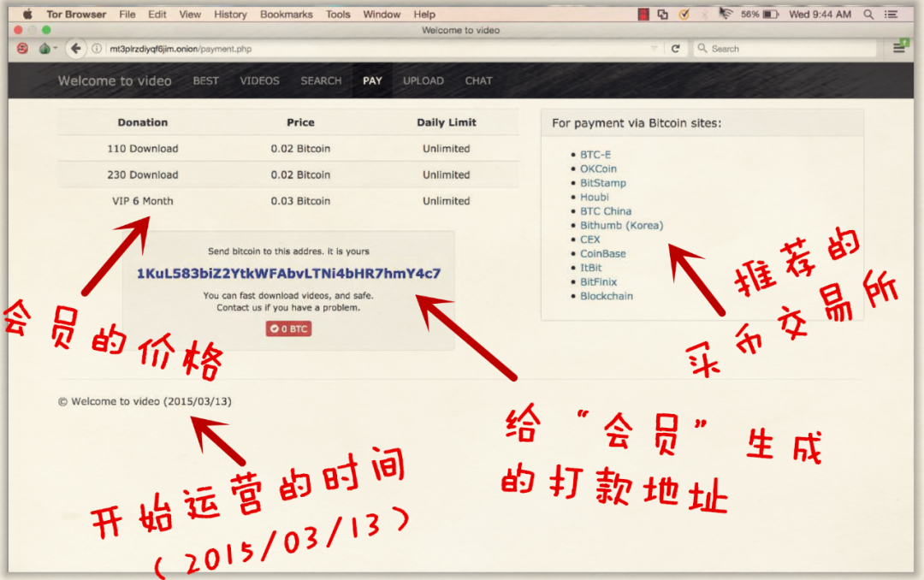Click the bitcoin address text

[289, 274]
